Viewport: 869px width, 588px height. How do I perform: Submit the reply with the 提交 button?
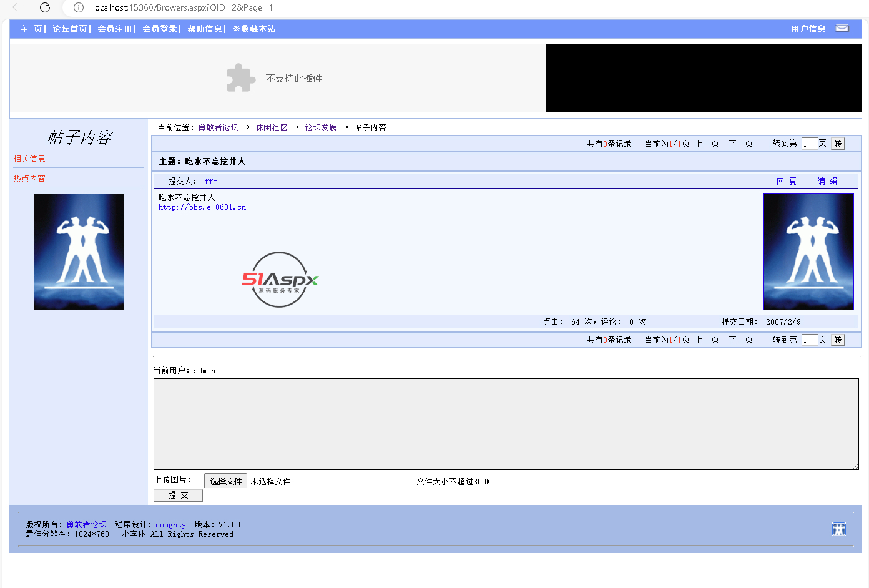[178, 495]
